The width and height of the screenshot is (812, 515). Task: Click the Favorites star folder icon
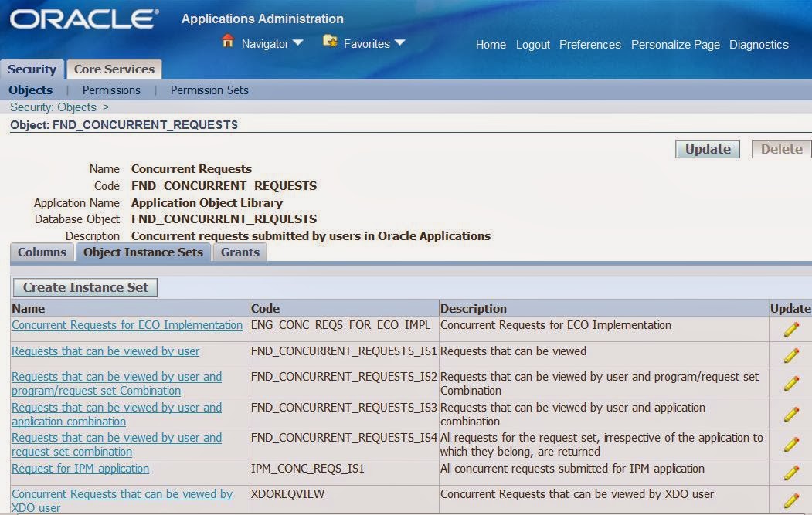click(x=330, y=42)
